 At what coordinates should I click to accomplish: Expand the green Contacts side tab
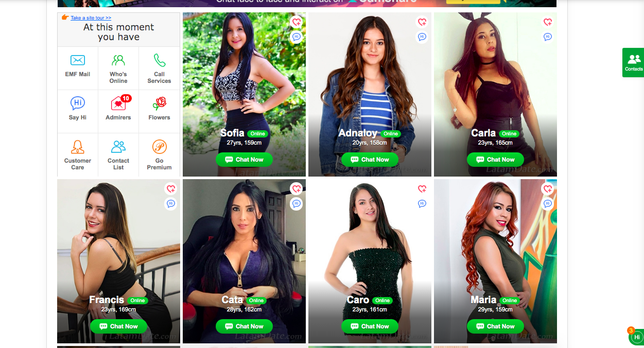tap(633, 63)
